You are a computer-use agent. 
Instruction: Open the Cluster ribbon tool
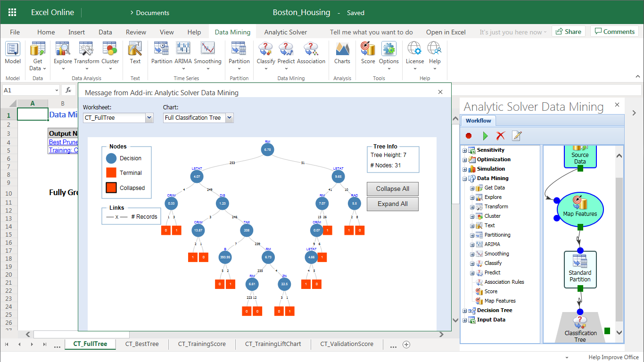(x=110, y=56)
